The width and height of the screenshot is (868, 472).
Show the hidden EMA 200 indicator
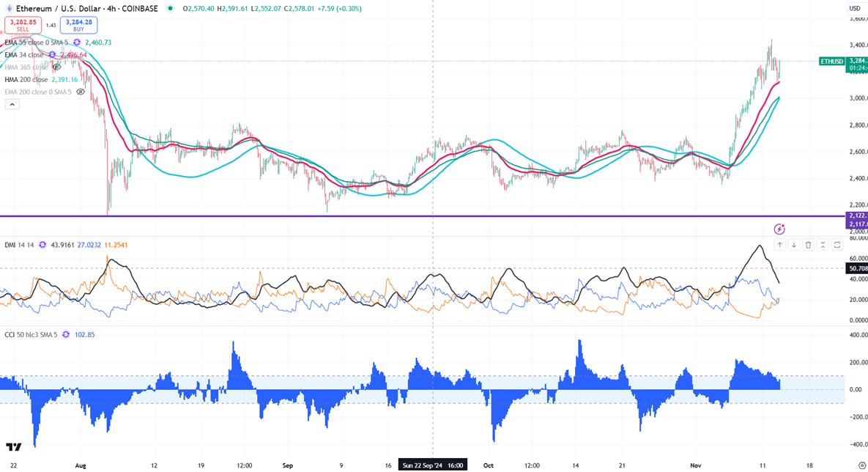[81, 92]
